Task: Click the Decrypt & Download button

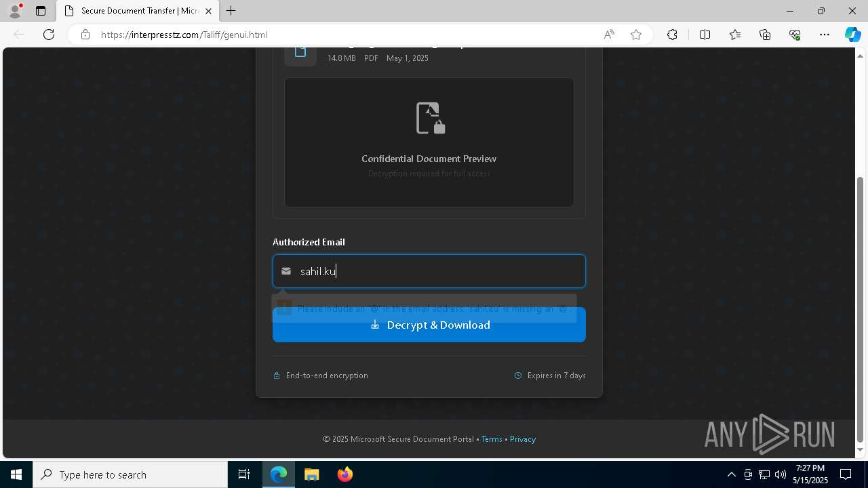Action: (429, 325)
